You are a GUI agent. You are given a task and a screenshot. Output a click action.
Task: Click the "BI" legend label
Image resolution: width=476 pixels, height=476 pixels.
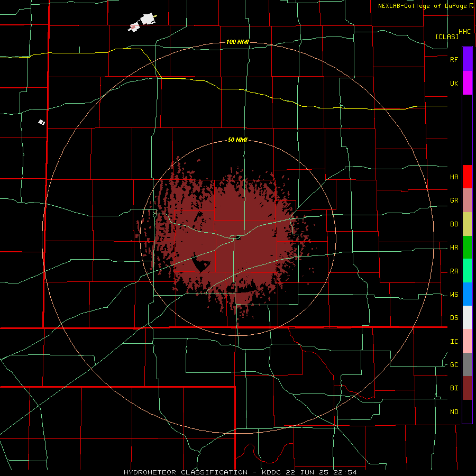(x=454, y=388)
